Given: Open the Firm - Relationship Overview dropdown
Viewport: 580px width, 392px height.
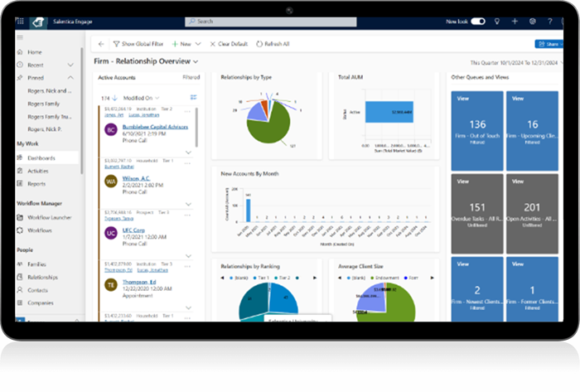Looking at the screenshot, I should (x=196, y=61).
